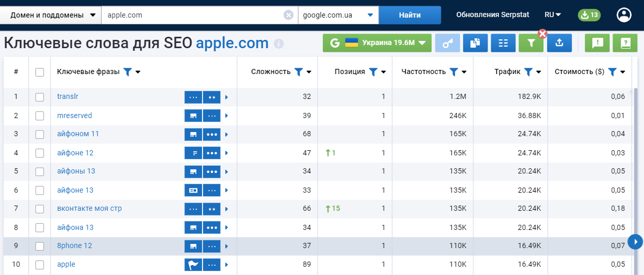This screenshot has width=644, height=275.
Task: Check the 8phone 12 row checkbox
Action: [x=39, y=246]
